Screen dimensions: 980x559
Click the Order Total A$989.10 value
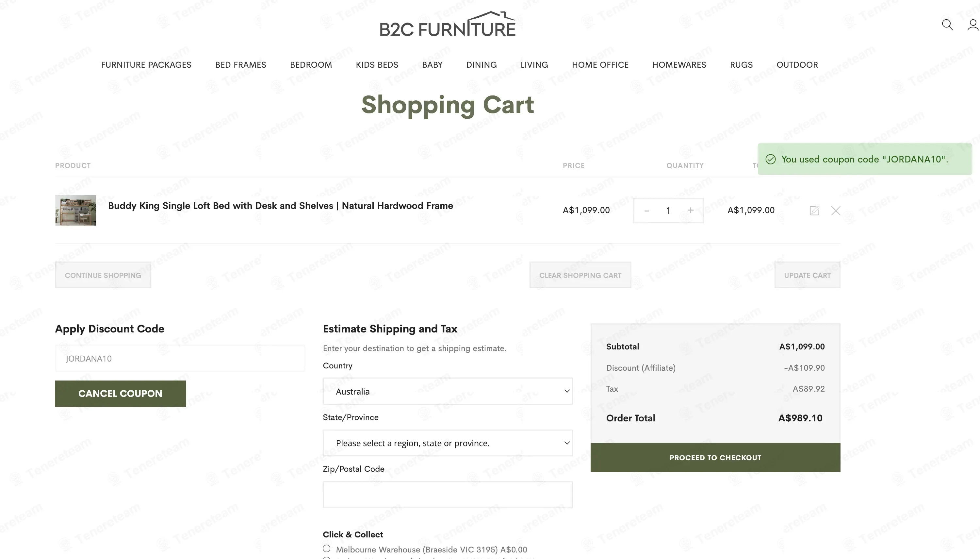800,418
